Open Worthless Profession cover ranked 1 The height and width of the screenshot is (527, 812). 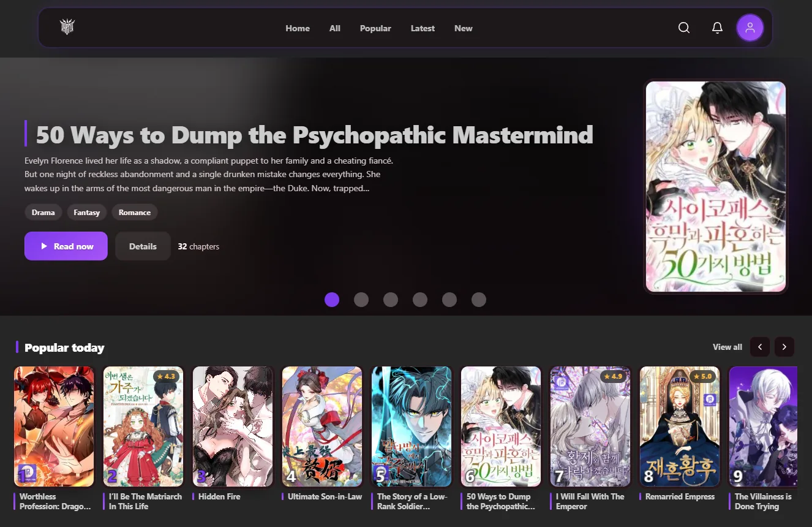tap(54, 427)
